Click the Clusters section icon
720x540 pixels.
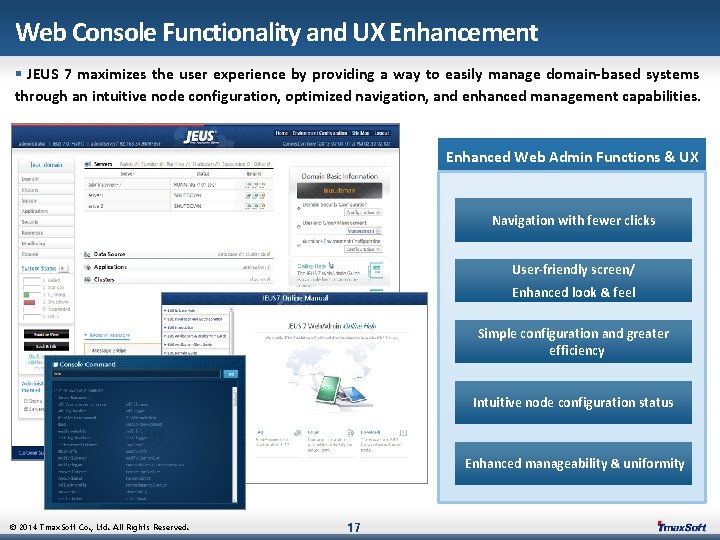coord(87,279)
